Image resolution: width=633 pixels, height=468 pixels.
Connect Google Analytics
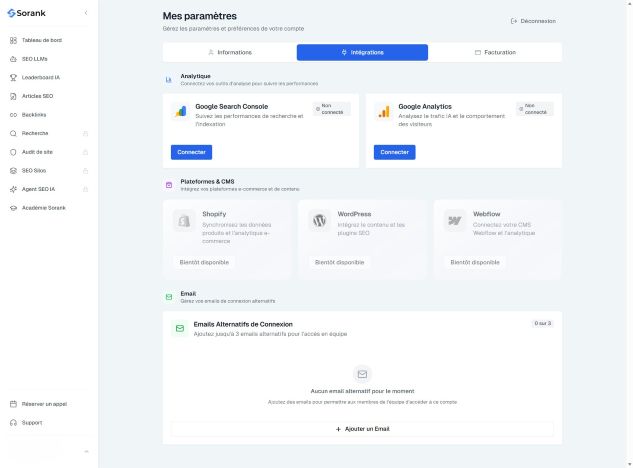pyautogui.click(x=394, y=152)
